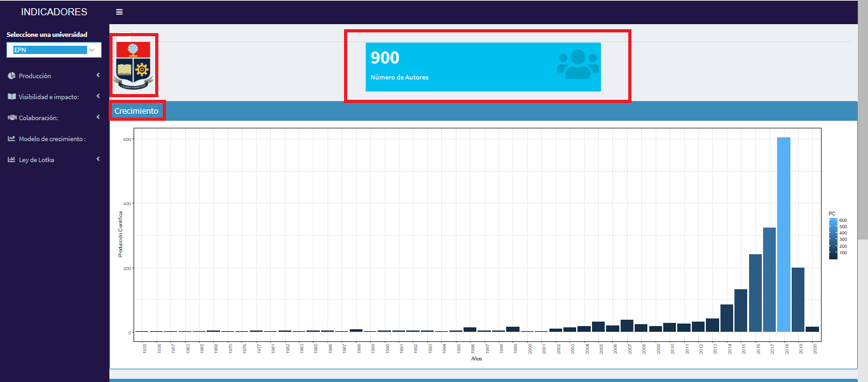868x382 pixels.
Task: Expand the Visibilidad e impacto chevron
Action: pos(98,97)
